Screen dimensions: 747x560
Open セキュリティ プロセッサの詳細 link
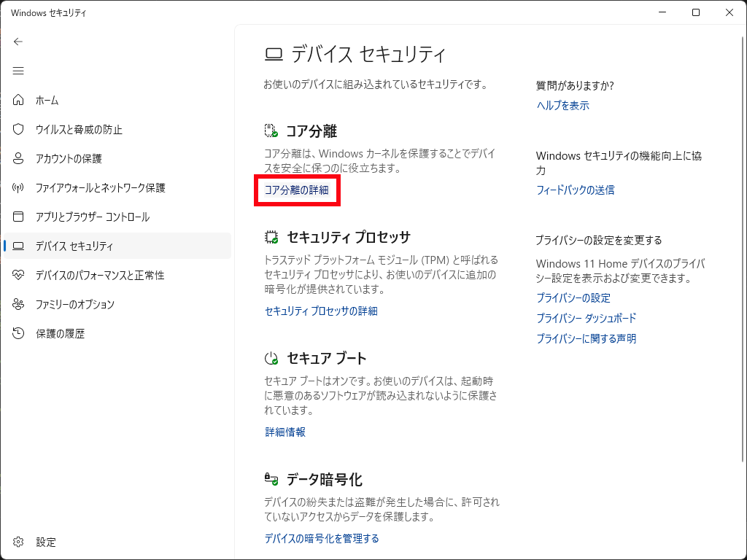(321, 311)
